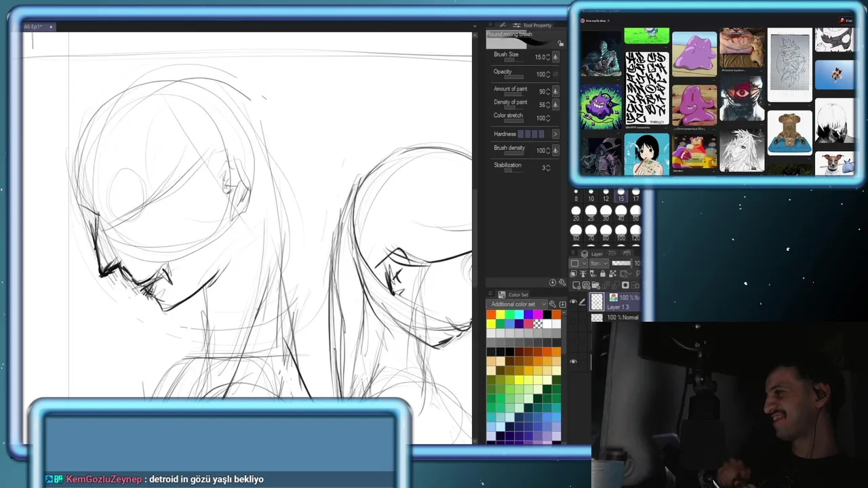Image resolution: width=868 pixels, height=488 pixels.
Task: Toggle lock transparent pixels icon
Action: (x=612, y=274)
